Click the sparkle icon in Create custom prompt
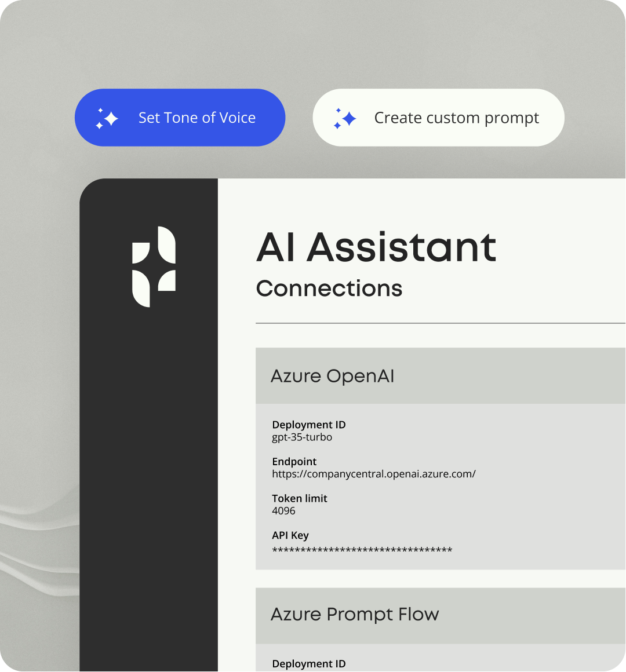626x672 pixels. pos(345,118)
